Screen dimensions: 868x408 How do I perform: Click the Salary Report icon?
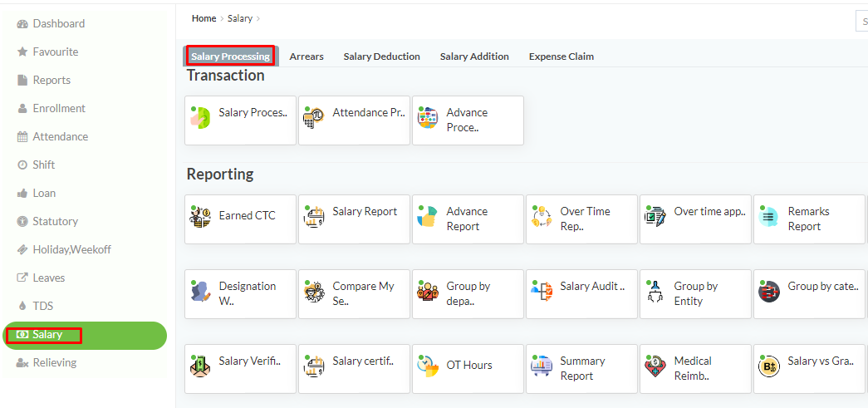(314, 216)
